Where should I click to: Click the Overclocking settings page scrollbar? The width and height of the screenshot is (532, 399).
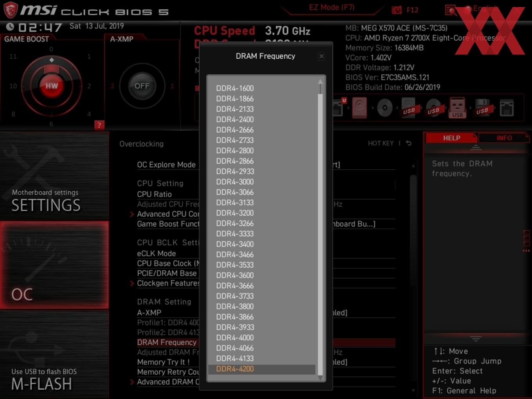413,231
